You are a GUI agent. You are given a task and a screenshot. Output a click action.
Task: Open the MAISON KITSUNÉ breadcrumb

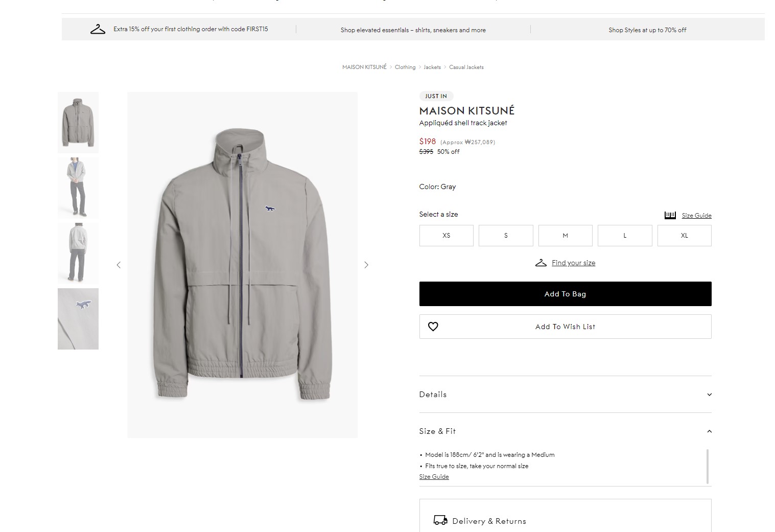point(364,67)
